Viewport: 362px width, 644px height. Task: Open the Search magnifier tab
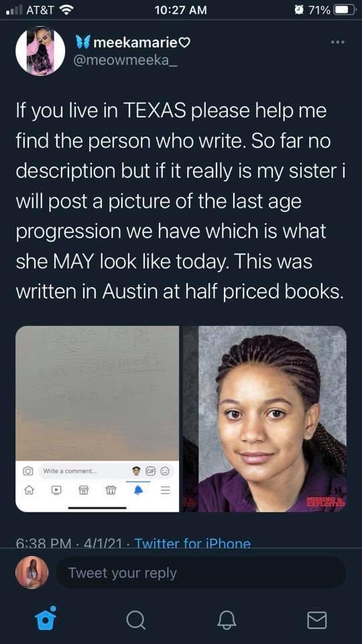135,620
